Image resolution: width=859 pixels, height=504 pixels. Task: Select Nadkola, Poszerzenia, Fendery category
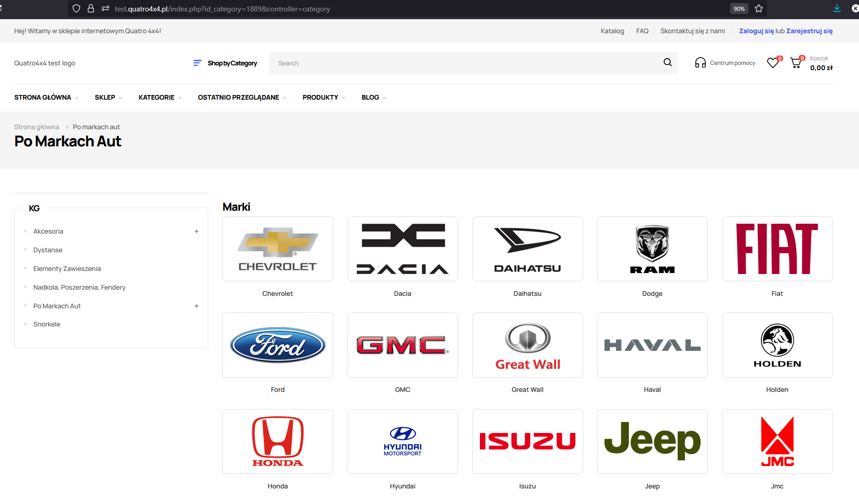[79, 287]
